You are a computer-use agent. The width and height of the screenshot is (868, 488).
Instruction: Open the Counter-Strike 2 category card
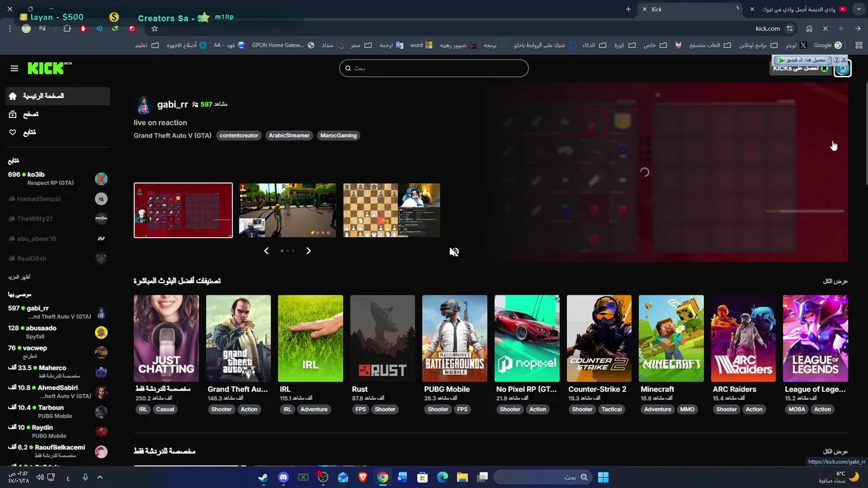[x=599, y=338]
